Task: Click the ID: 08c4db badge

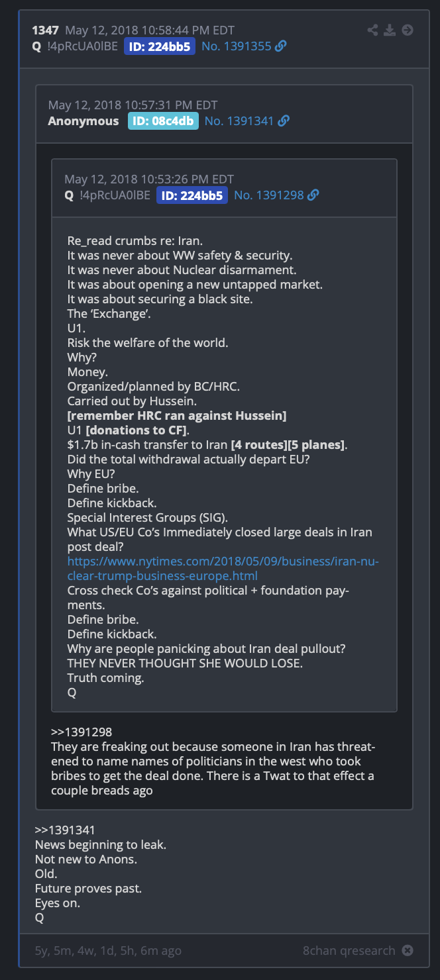Action: 163,121
